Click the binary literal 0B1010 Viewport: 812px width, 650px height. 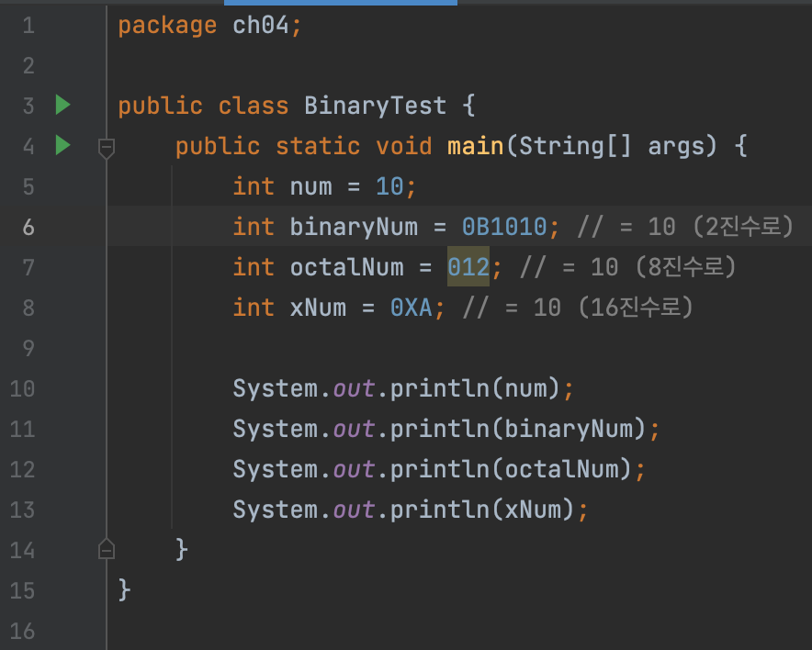pyautogui.click(x=504, y=227)
